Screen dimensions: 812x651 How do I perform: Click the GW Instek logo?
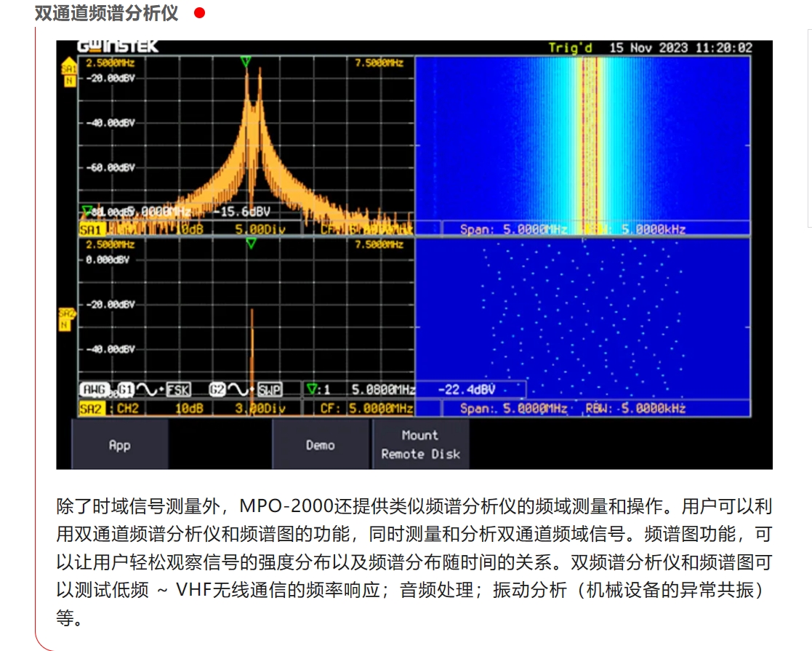click(118, 48)
